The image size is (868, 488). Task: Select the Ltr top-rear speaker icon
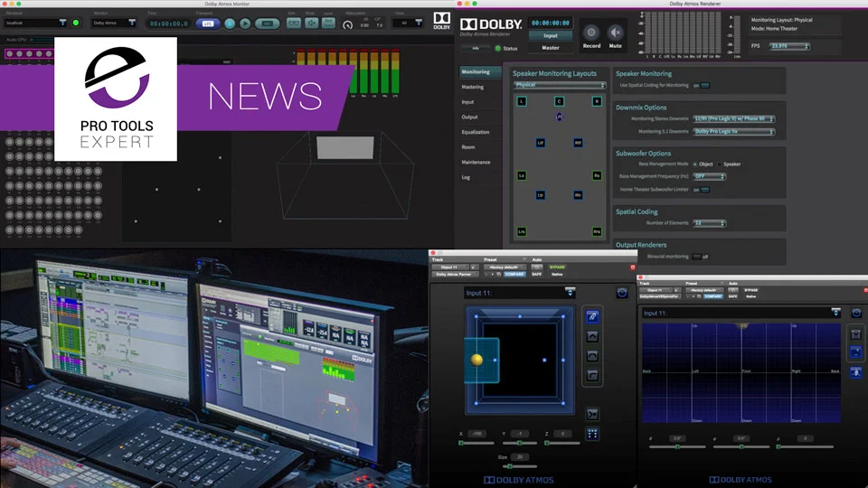coord(541,195)
